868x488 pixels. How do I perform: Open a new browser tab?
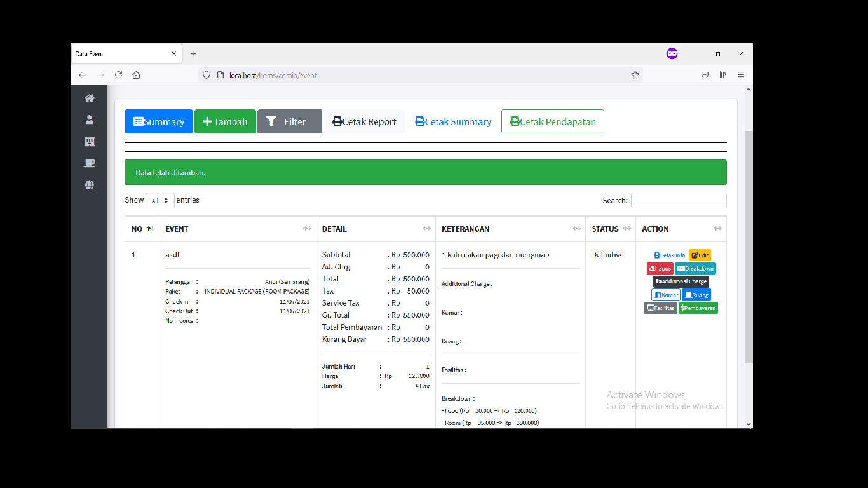click(x=193, y=54)
